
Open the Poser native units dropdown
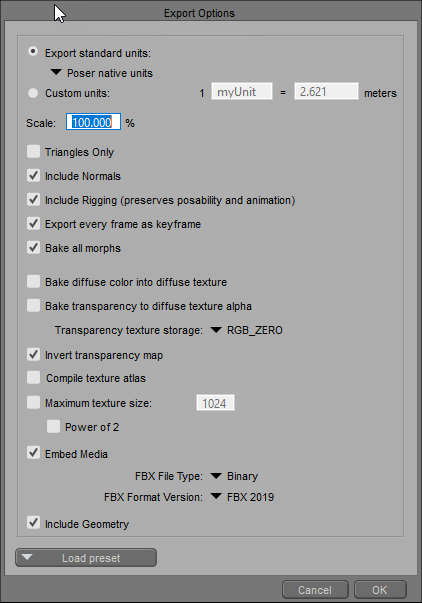[x=102, y=73]
